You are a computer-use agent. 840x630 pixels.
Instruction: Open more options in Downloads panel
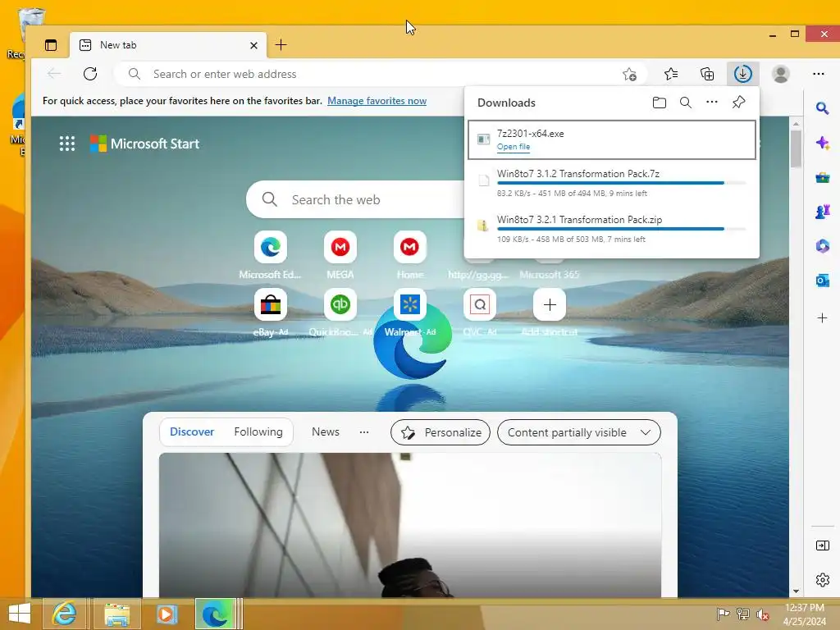point(711,102)
